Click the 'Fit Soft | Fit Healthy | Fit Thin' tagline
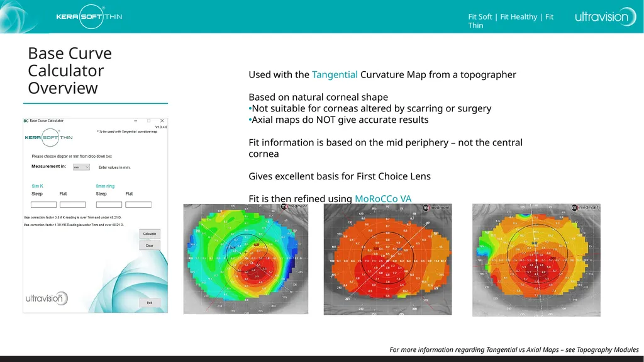 [511, 21]
